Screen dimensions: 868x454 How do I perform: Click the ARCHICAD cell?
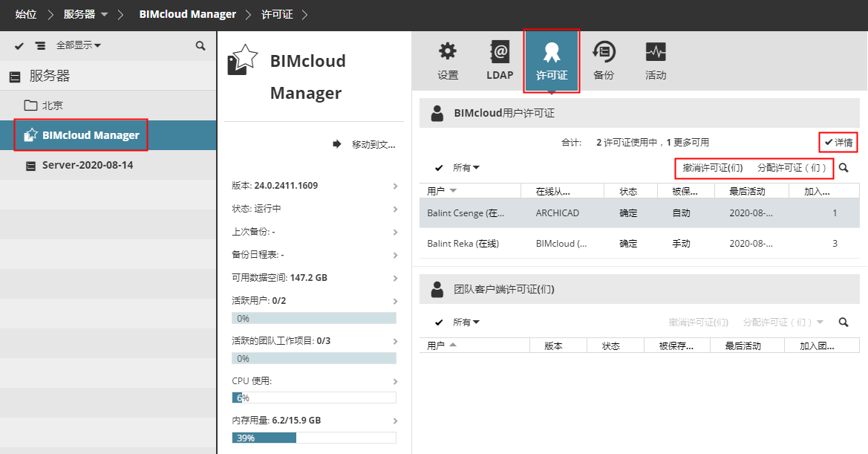point(558,213)
